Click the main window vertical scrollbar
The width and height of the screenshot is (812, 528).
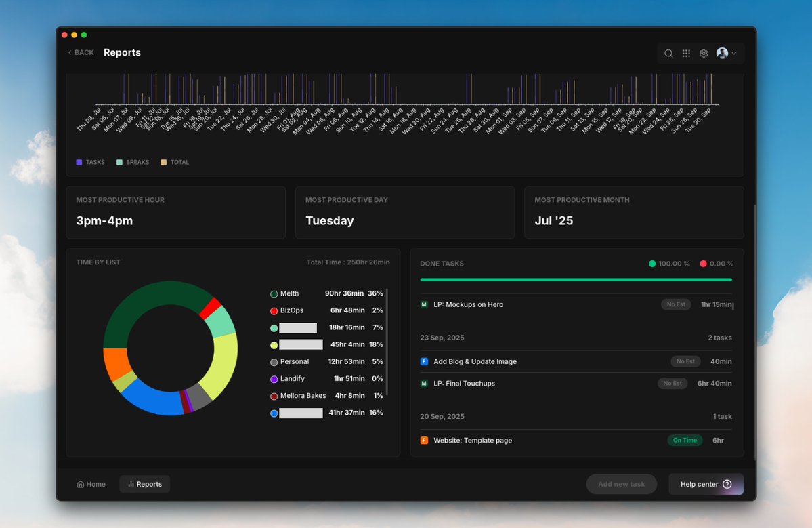click(x=754, y=331)
